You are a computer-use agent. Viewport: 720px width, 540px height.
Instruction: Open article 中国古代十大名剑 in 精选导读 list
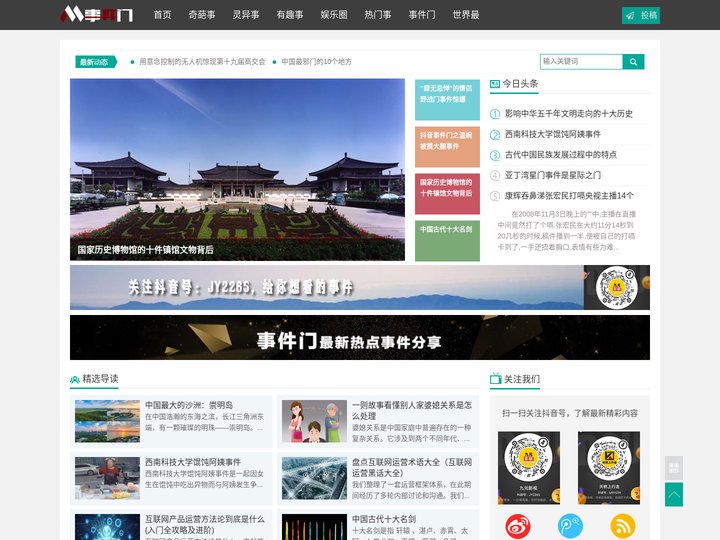coord(384,519)
